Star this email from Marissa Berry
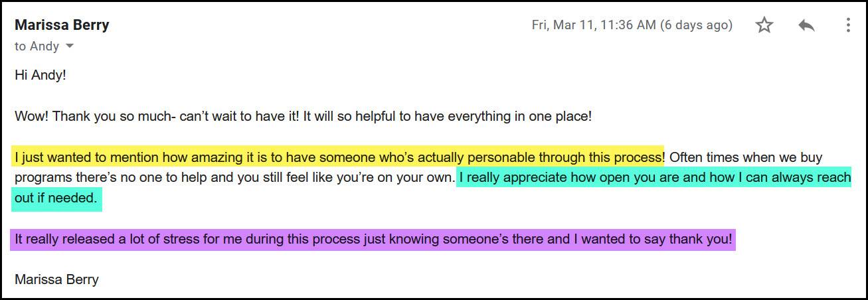Screen dimensions: 868x300 [764, 25]
